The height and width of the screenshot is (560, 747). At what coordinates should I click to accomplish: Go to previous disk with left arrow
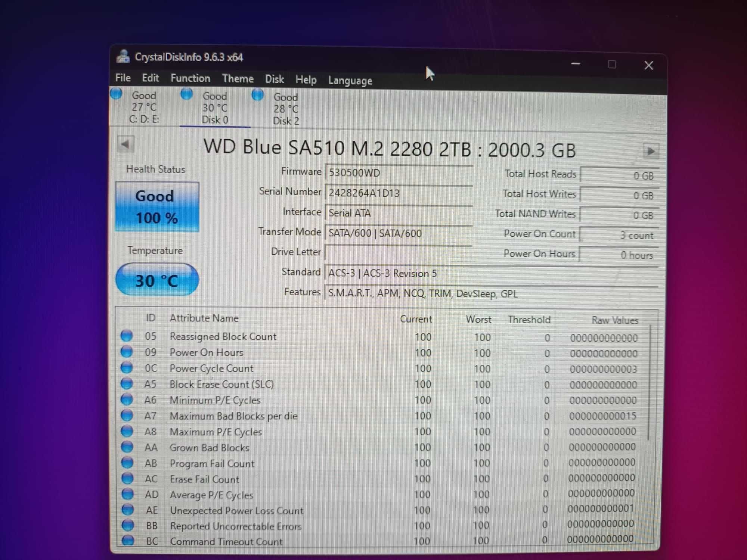pyautogui.click(x=125, y=144)
